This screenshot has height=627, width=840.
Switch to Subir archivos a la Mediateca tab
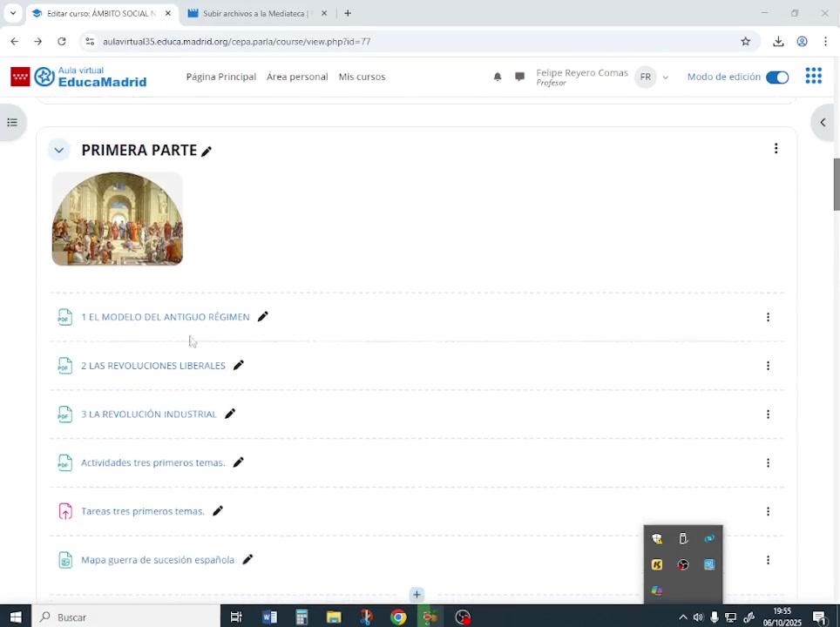[257, 13]
